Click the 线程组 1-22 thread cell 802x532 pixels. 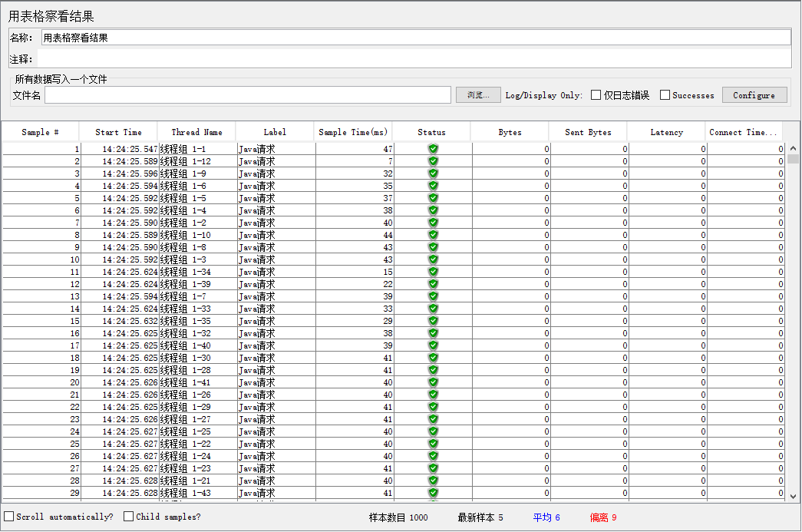point(197,444)
